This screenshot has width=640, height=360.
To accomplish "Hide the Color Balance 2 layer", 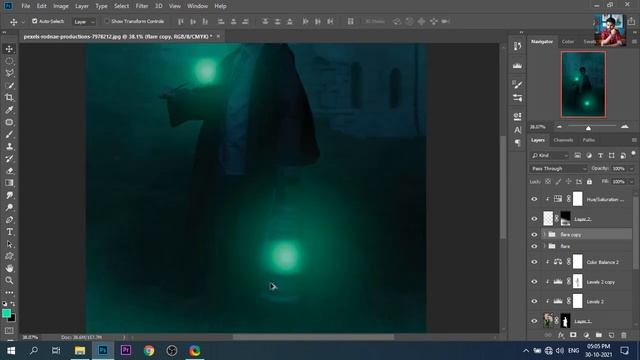I will point(534,262).
